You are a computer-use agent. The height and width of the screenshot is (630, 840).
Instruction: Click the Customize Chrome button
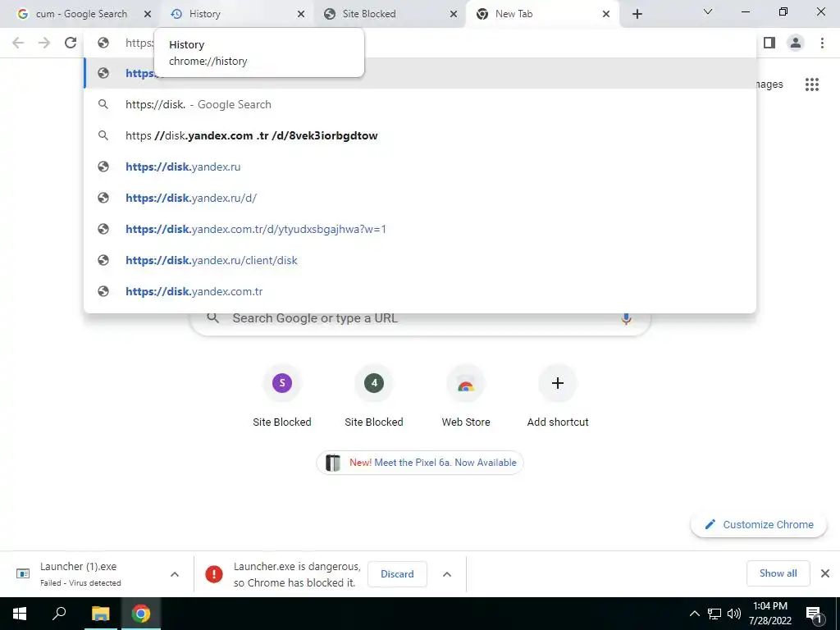coord(759,524)
